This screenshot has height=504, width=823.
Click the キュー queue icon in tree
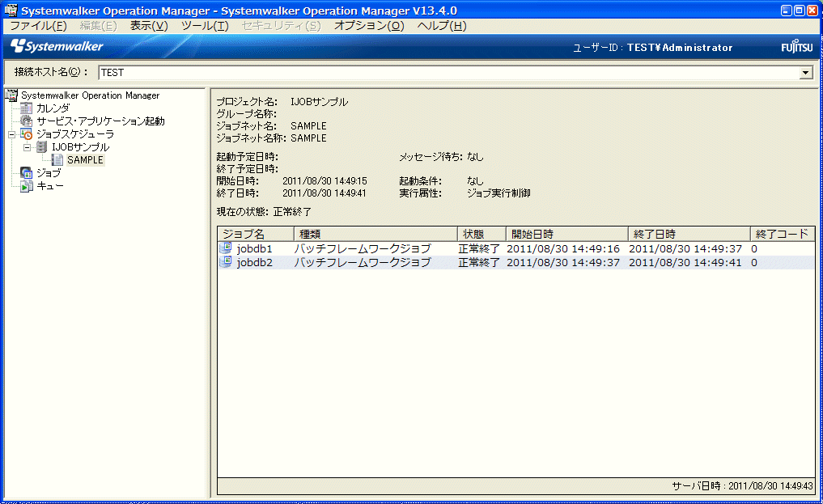point(26,186)
